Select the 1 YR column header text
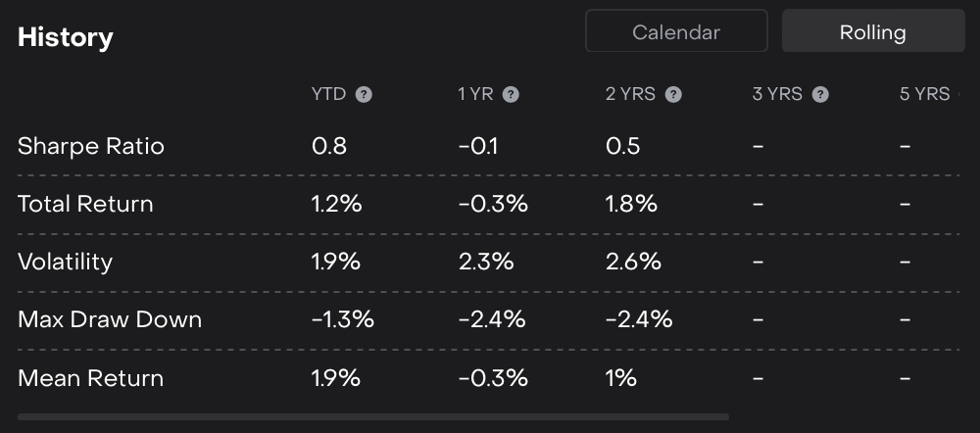Viewport: 980px width, 433px height. click(476, 95)
